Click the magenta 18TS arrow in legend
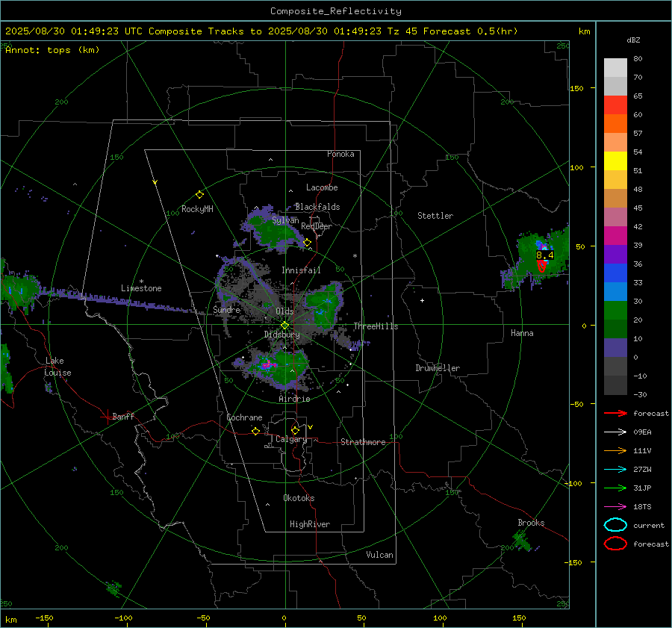 click(615, 507)
